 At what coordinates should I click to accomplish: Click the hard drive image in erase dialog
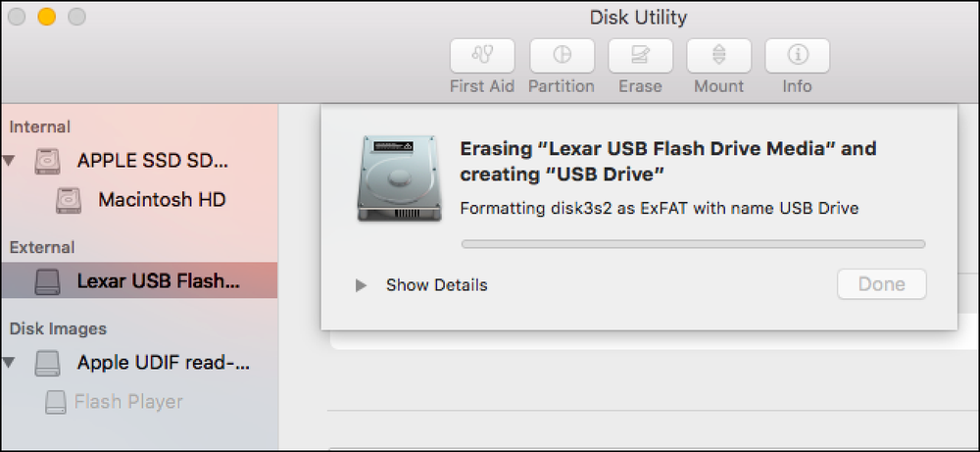tap(400, 178)
